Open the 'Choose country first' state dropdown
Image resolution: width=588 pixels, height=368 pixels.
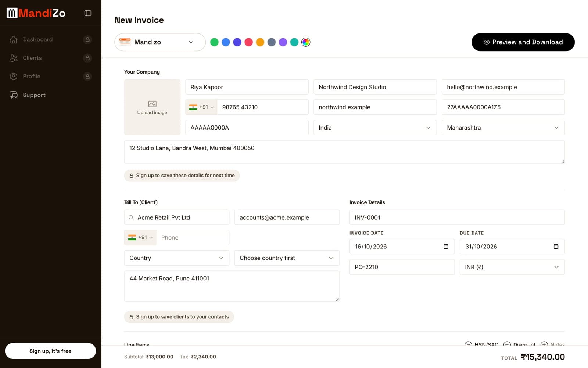[287, 258]
